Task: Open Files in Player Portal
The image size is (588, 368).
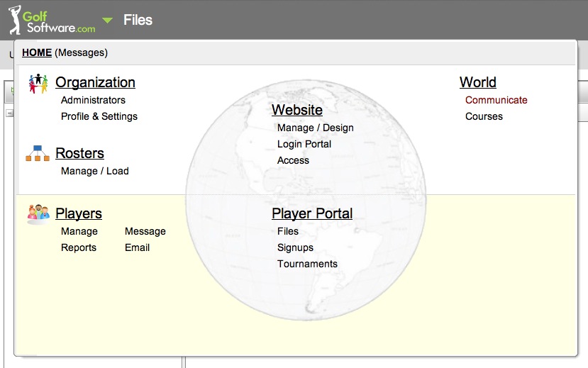Action: tap(288, 231)
